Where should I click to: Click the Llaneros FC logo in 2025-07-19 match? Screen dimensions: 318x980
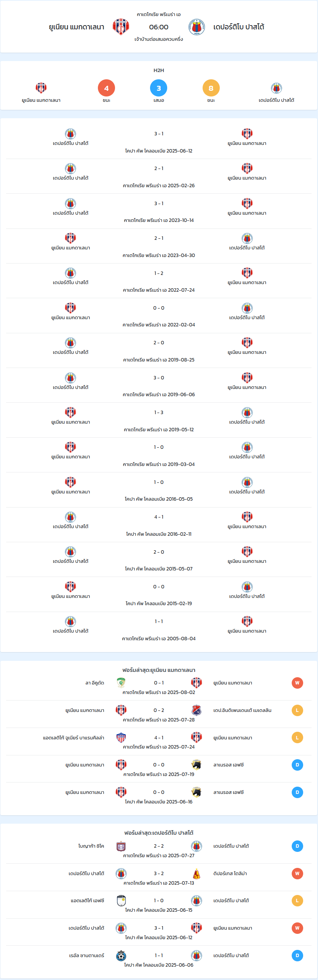(x=197, y=765)
